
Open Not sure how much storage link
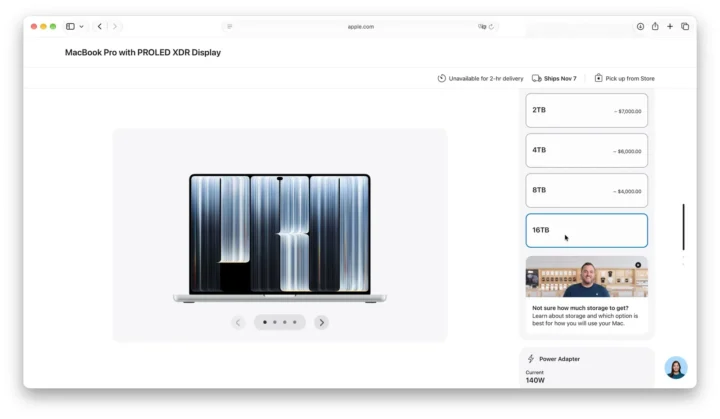[x=580, y=308]
